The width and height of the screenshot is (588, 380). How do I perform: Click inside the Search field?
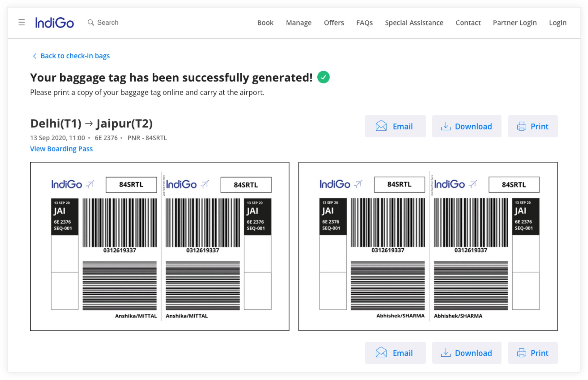(108, 22)
